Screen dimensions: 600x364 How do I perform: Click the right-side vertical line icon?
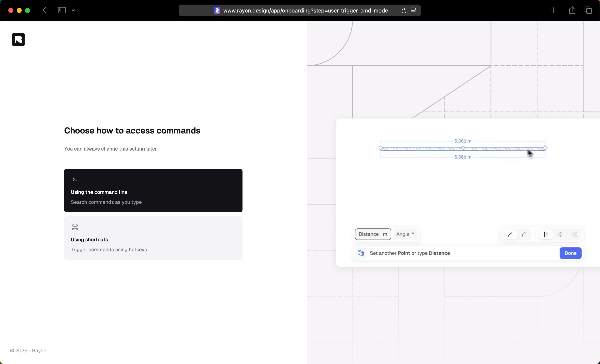pos(575,234)
